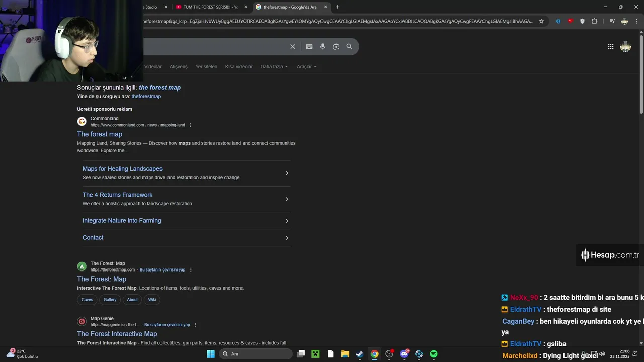Viewport: 644px width, 362px height.
Task: Open Steam from the taskbar
Action: (x=360, y=354)
